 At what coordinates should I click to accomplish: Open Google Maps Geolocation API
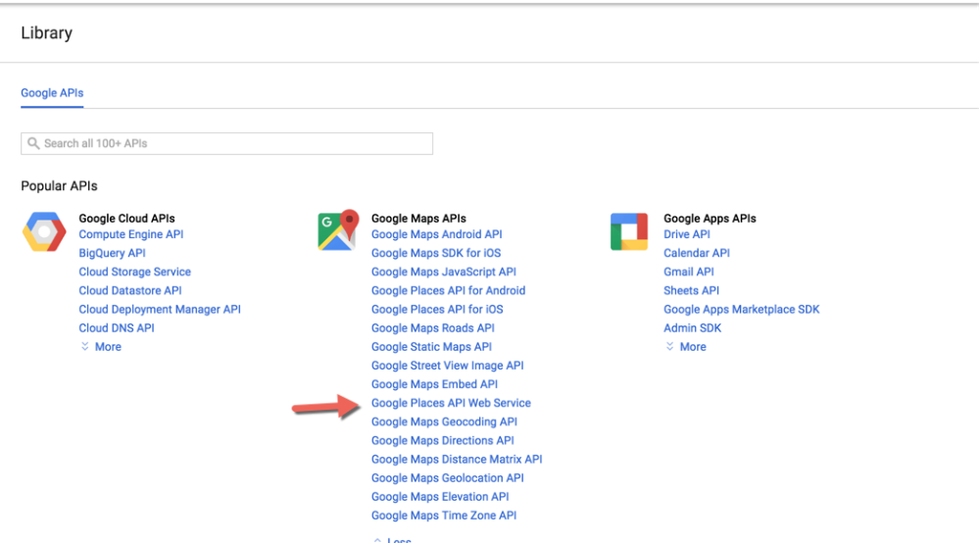(x=448, y=478)
